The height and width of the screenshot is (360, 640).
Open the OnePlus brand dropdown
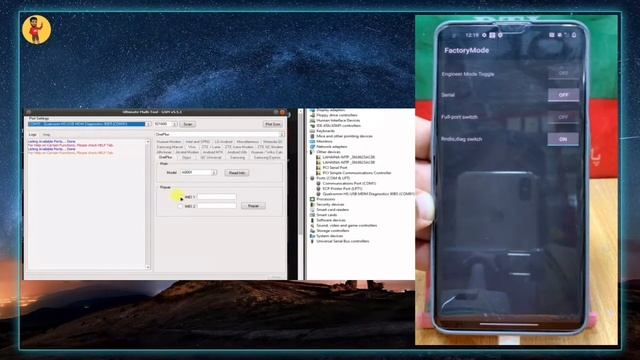282,134
